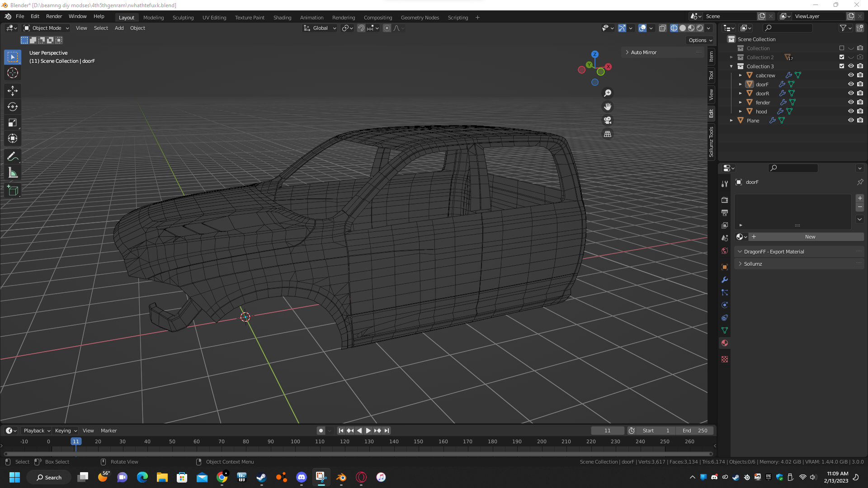This screenshot has height=488, width=868.
Task: Open the Output properties tab
Action: pos(725,212)
